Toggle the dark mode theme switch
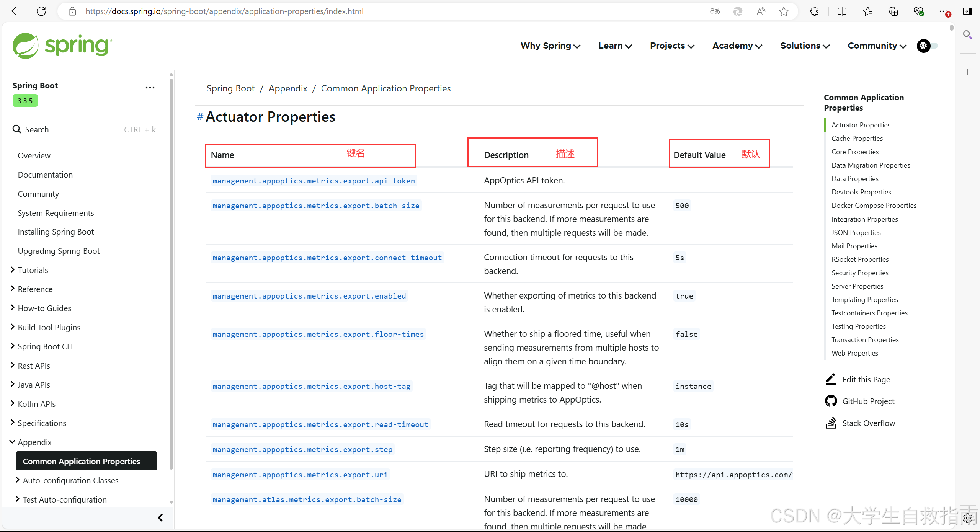The width and height of the screenshot is (980, 532). pyautogui.click(x=927, y=46)
